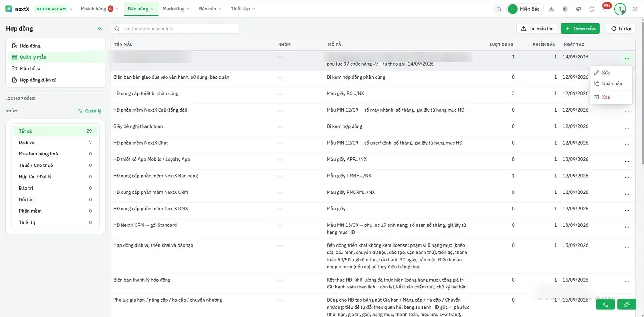Open Hợp đồng điện tử in the sidebar
This screenshot has height=317, width=644.
[x=56, y=80]
